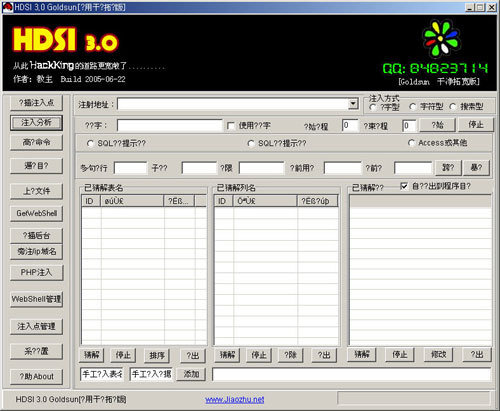
Task: Click the manual table-name entry field
Action: (102, 374)
